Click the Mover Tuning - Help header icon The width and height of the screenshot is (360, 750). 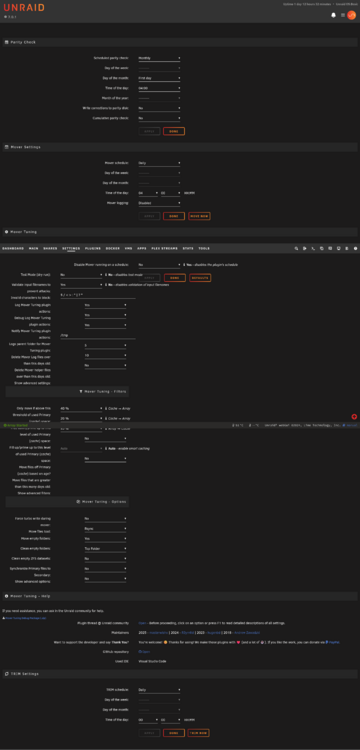tap(7, 596)
